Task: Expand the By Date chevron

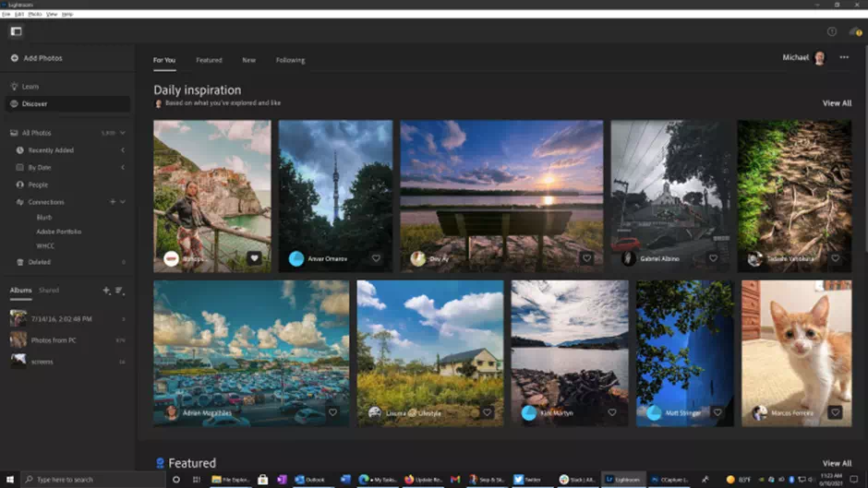Action: pos(122,167)
